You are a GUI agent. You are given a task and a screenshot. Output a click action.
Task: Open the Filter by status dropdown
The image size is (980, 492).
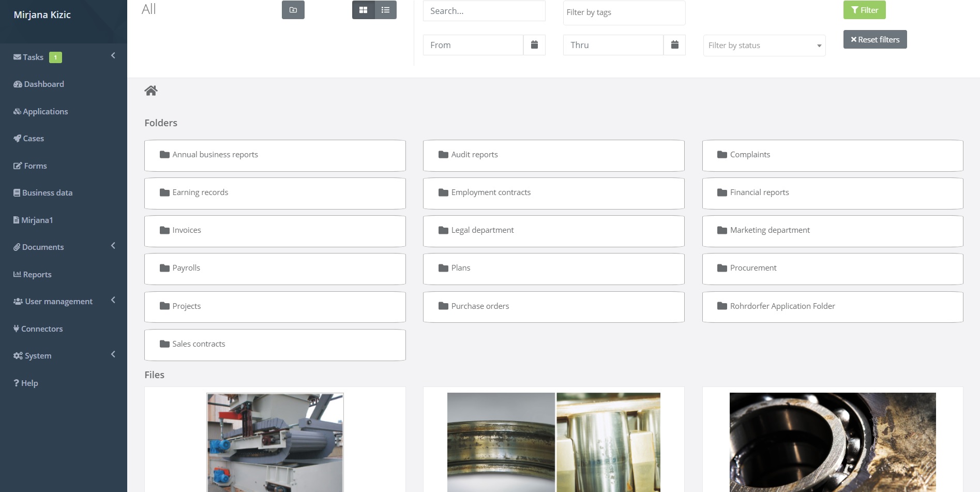click(764, 46)
